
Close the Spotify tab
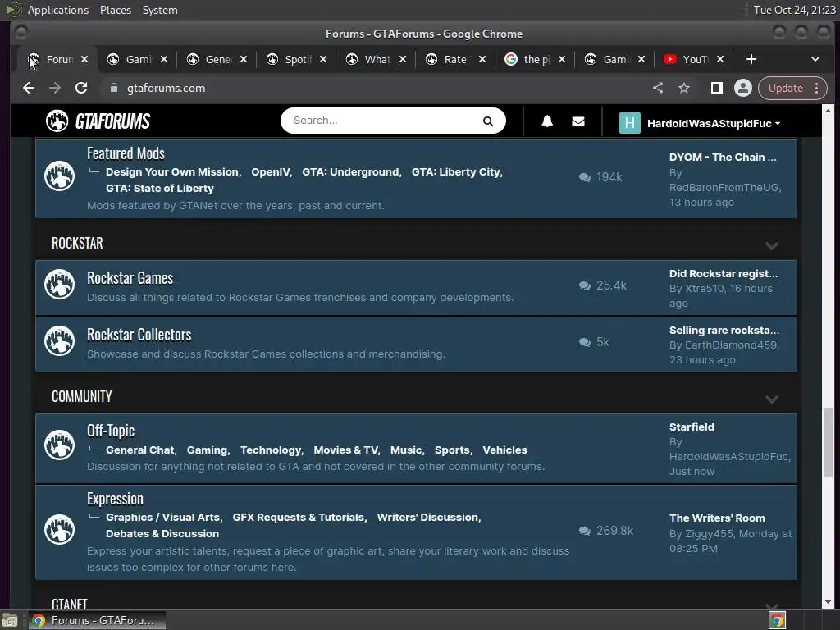pyautogui.click(x=323, y=59)
